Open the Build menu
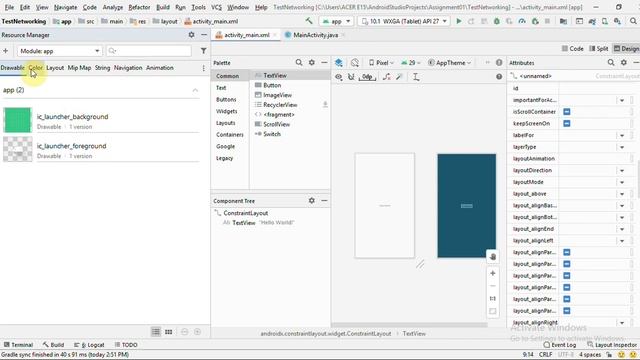 pyautogui.click(x=163, y=7)
